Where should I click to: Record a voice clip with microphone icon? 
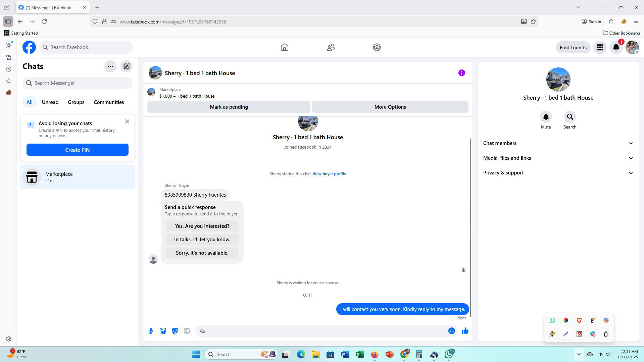coord(151,331)
